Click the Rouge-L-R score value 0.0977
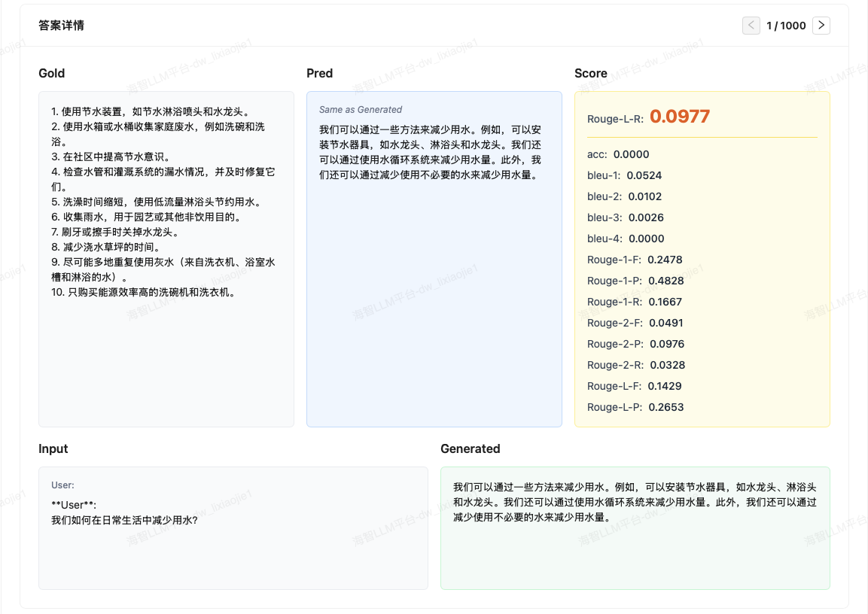 point(680,117)
